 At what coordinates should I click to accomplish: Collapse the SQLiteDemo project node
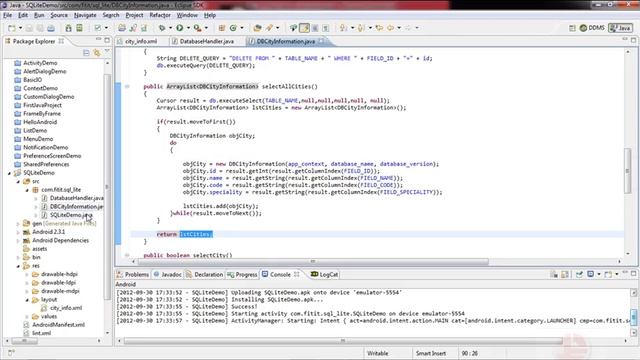9,173
